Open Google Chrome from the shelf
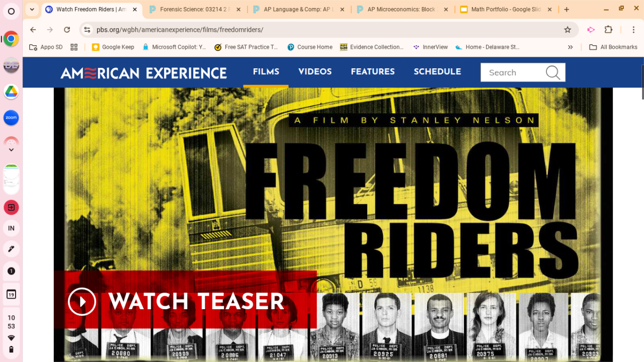Image resolution: width=644 pixels, height=362 pixels. click(x=11, y=39)
